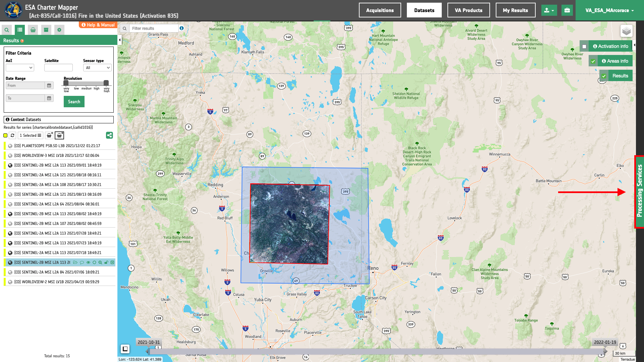Click the ESA Charter Mapper logo
Screen dimensions: 644x362
click(13, 10)
